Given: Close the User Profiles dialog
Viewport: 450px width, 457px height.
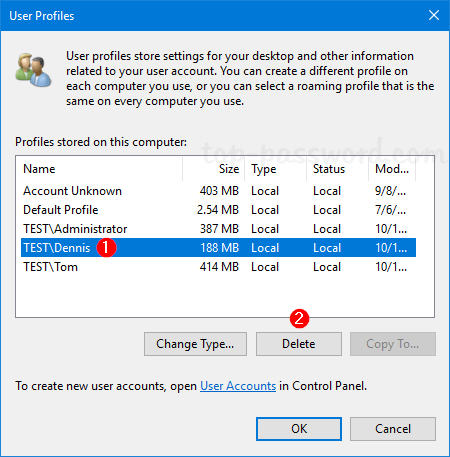Looking at the screenshot, I should [x=434, y=15].
